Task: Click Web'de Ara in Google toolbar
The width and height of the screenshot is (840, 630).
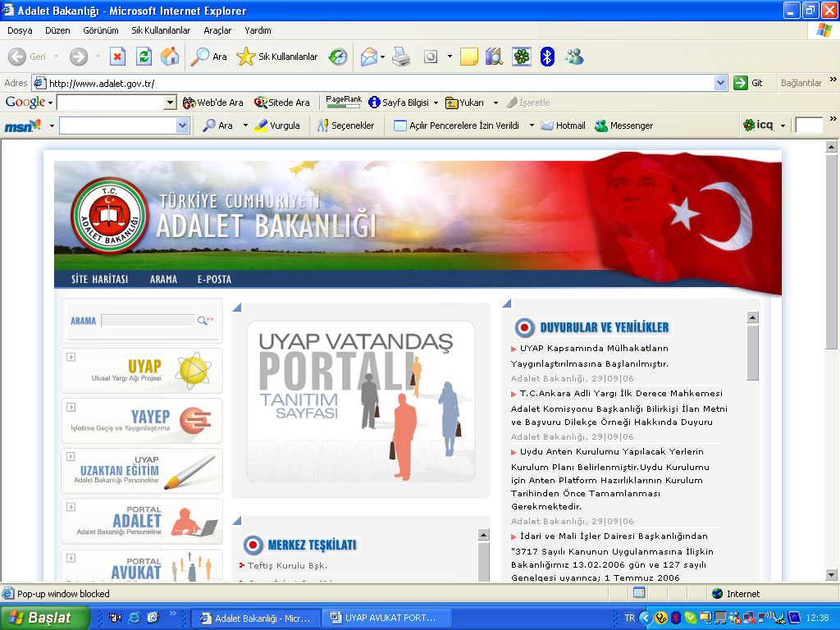Action: [x=212, y=103]
